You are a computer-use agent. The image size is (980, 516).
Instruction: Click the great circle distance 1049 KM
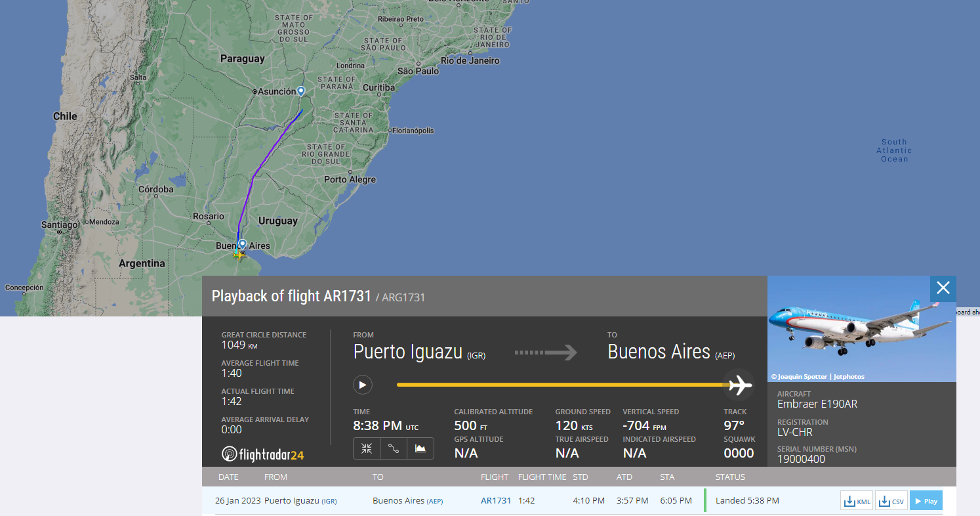click(239, 345)
